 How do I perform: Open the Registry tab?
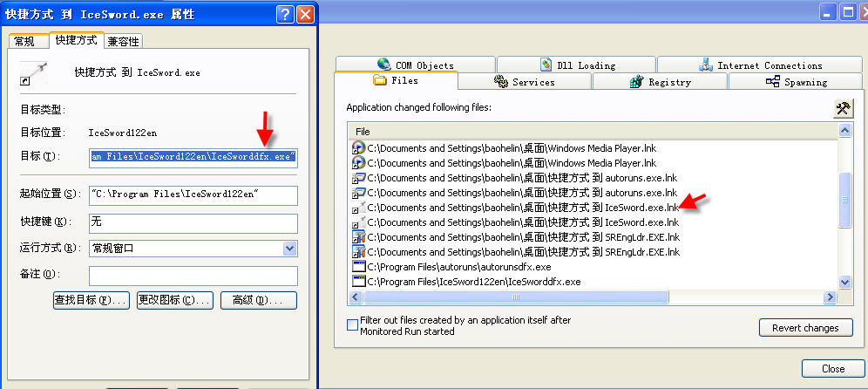[x=660, y=81]
